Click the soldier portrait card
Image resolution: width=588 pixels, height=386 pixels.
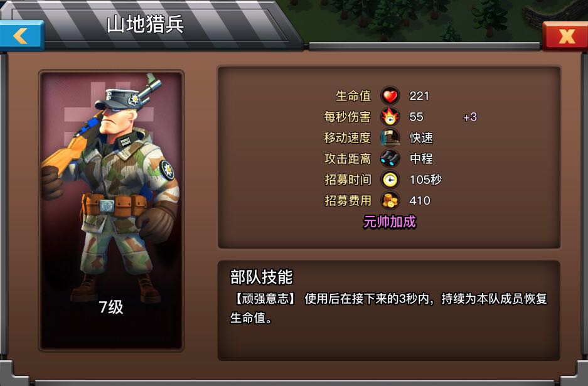coord(111,210)
